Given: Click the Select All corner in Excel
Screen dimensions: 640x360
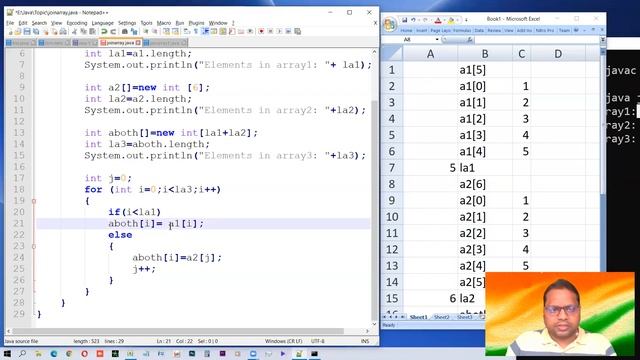Looking at the screenshot, I should 392,53.
